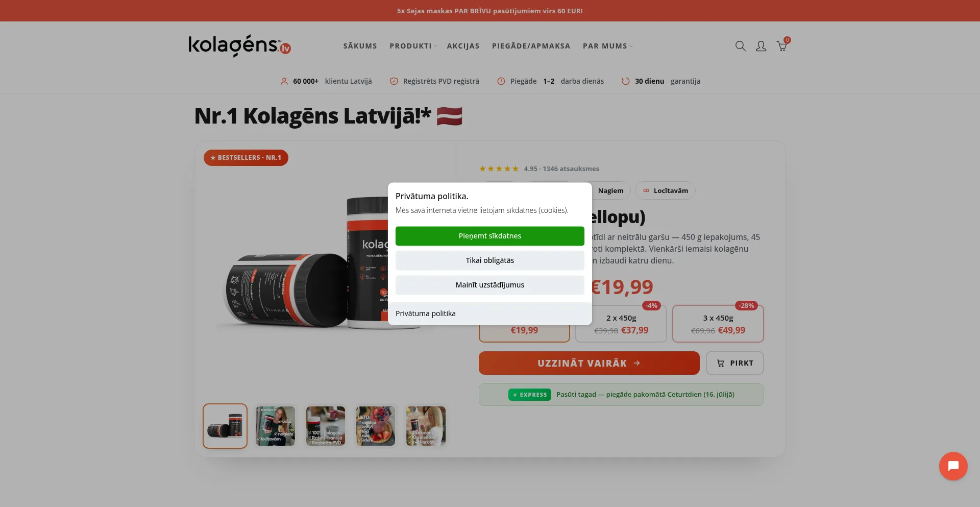Click the Nagiem tag

[611, 190]
